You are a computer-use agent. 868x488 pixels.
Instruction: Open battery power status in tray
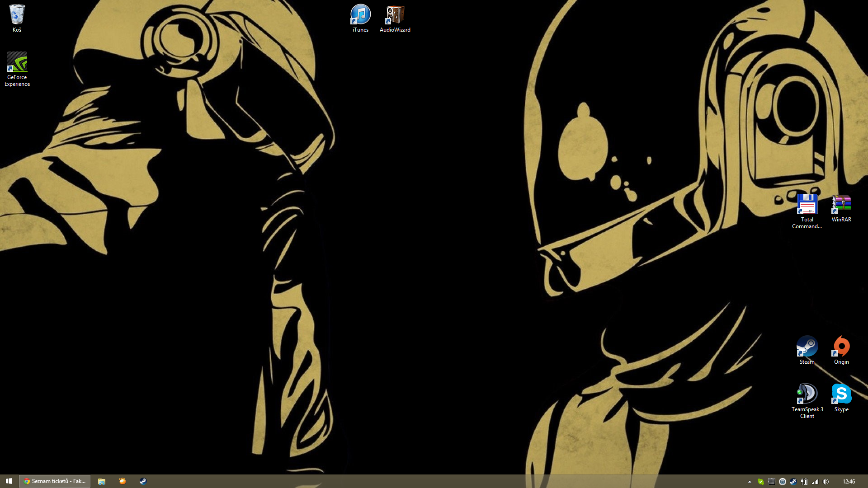804,482
